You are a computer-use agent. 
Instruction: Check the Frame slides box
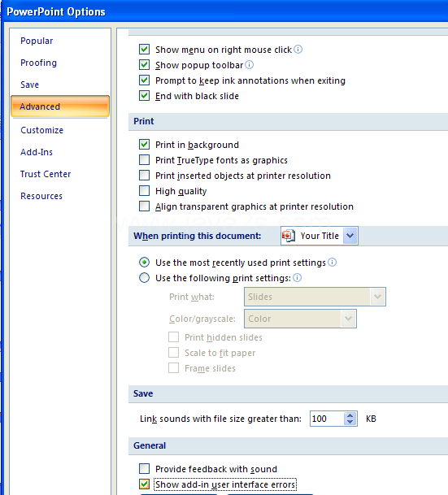pos(174,367)
